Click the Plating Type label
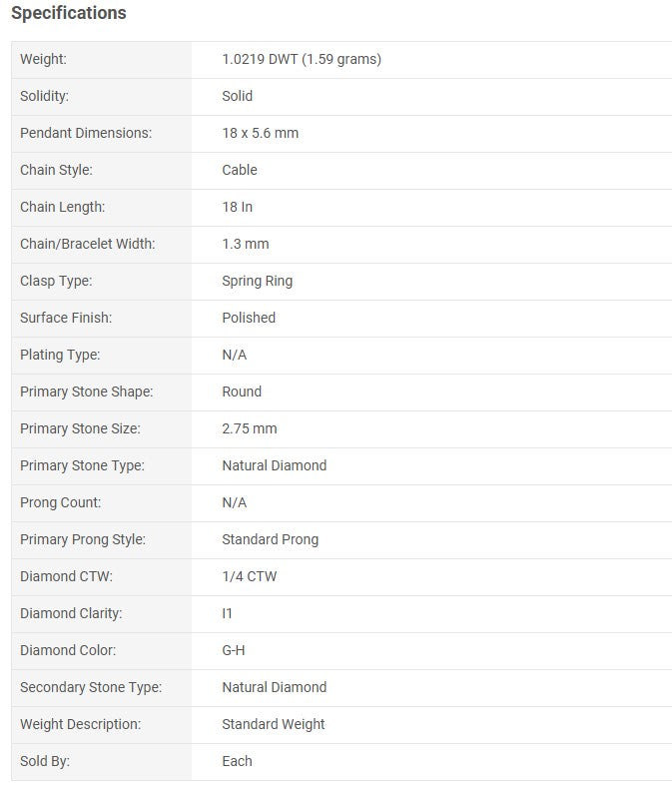The height and width of the screenshot is (786, 672). click(60, 355)
